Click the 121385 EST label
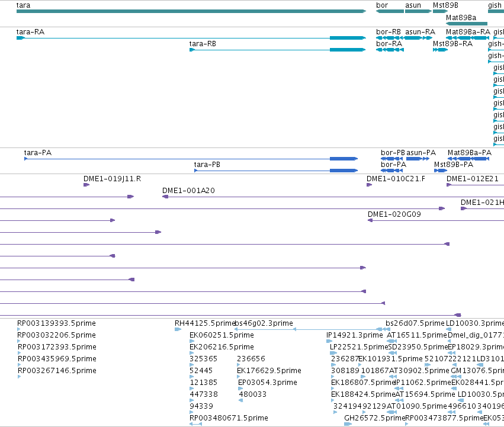 click(204, 383)
